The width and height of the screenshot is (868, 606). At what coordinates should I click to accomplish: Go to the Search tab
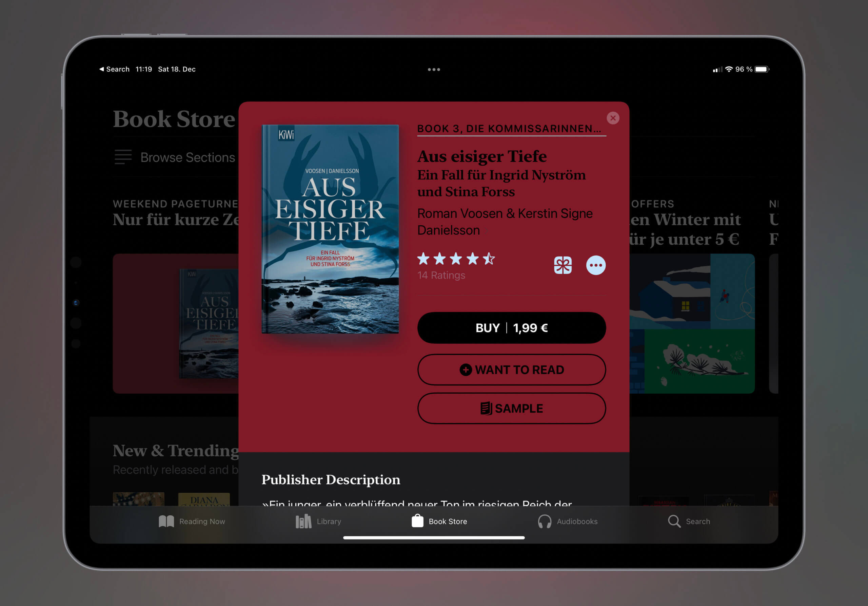(x=688, y=521)
